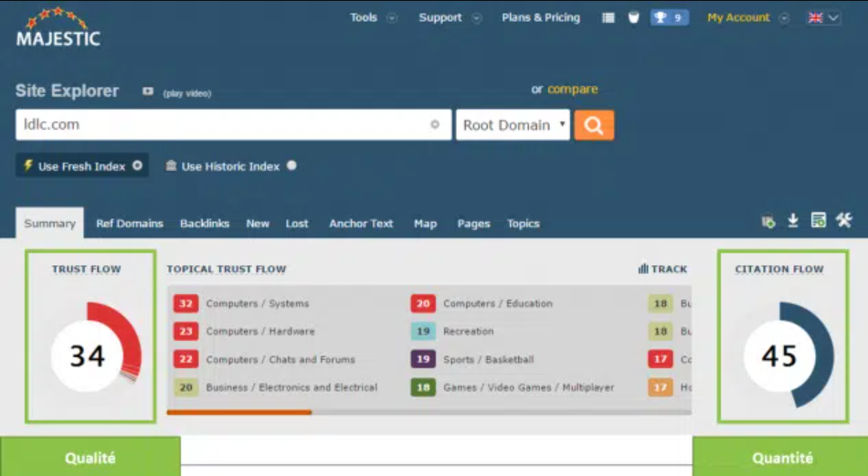The height and width of the screenshot is (476, 868).
Task: Click the orange magnifier search button
Action: click(593, 125)
